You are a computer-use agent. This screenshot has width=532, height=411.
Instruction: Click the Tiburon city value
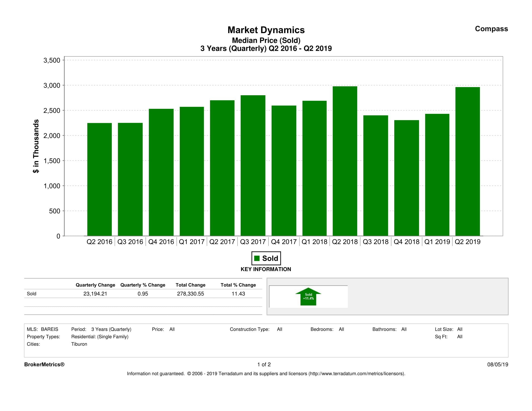coord(79,344)
